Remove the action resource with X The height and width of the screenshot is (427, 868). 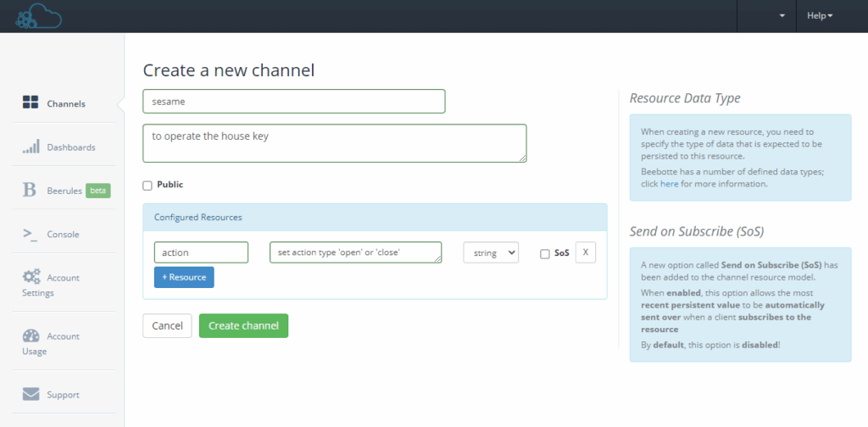point(586,252)
